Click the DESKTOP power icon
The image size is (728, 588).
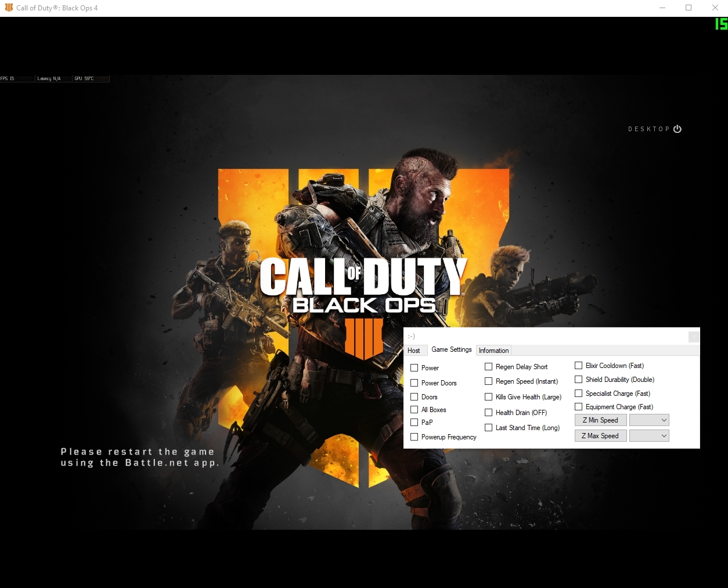677,129
